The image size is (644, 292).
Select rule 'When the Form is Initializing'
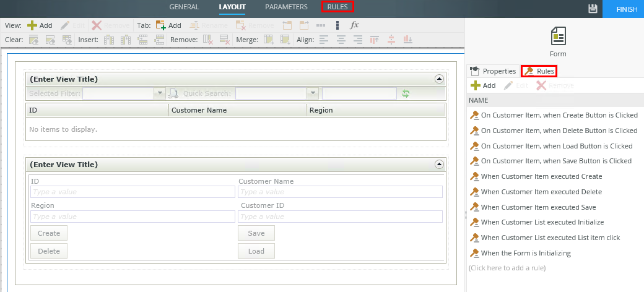tap(526, 253)
